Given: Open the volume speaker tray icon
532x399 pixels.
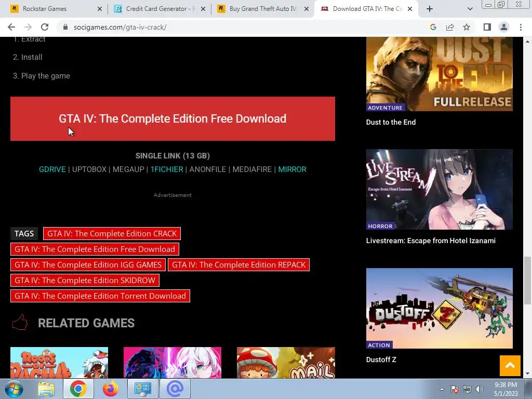Looking at the screenshot, I should pos(479,389).
